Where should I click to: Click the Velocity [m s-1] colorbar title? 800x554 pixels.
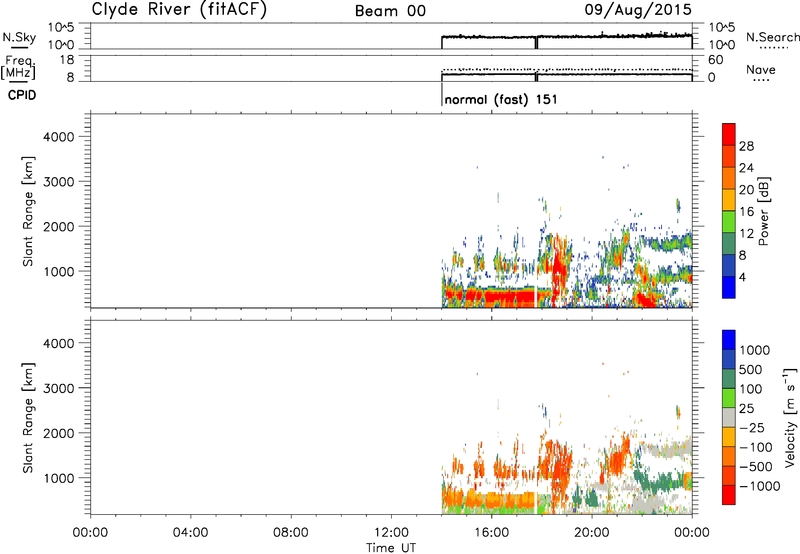[790, 418]
